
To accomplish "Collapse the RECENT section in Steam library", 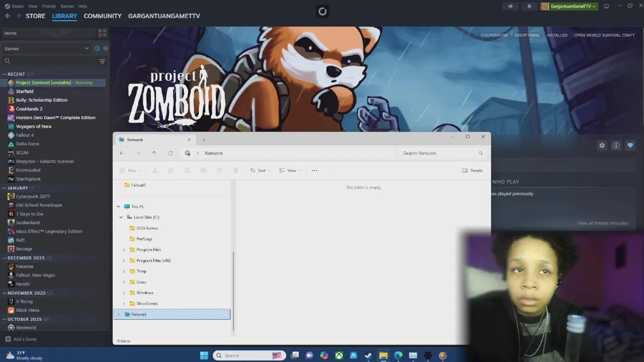I will tap(5, 74).
